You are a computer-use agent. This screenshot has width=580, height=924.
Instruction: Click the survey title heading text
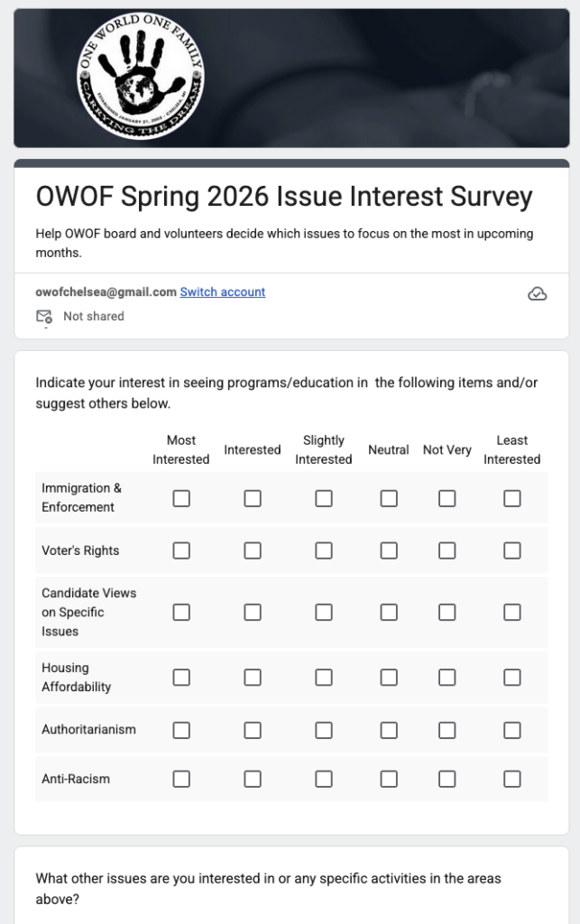coord(284,196)
